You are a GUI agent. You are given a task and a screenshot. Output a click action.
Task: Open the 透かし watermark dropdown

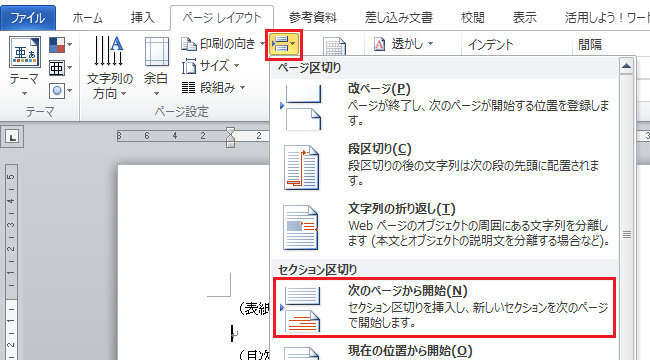[x=404, y=44]
